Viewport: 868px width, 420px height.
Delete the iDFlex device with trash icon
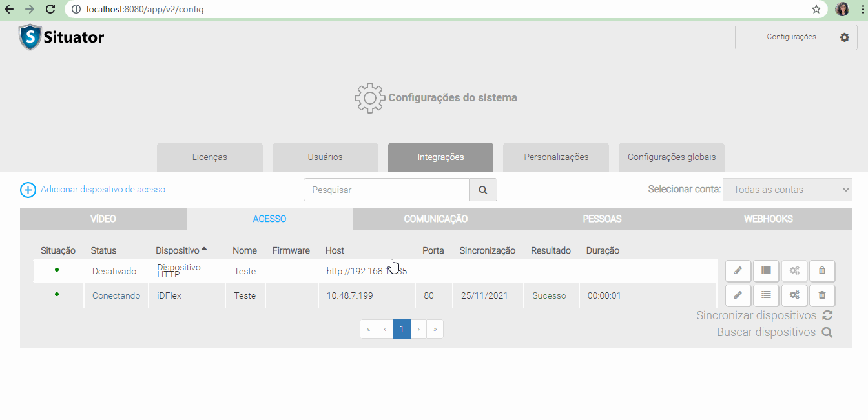click(x=821, y=295)
